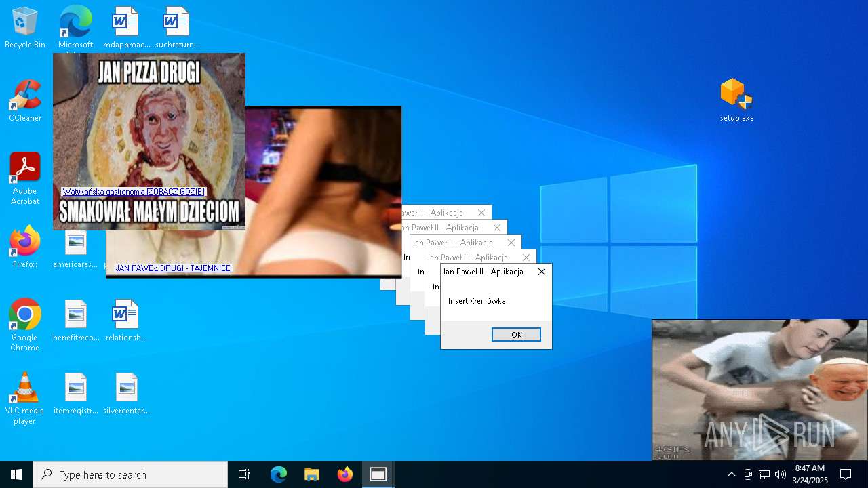Screen dimensions: 868x488
Task: Open the mdapproac... Word document
Action: point(126,28)
